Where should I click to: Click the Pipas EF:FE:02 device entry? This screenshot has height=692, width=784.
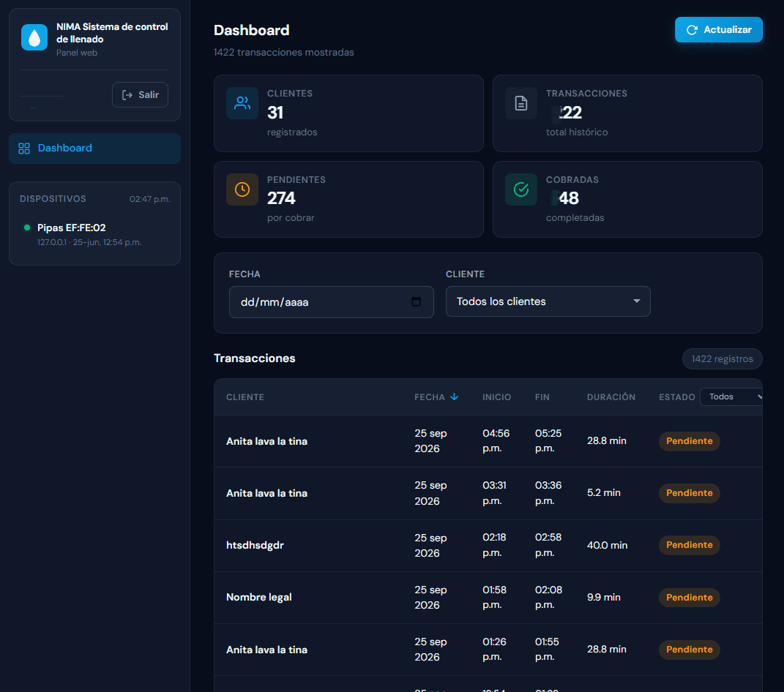click(x=94, y=234)
